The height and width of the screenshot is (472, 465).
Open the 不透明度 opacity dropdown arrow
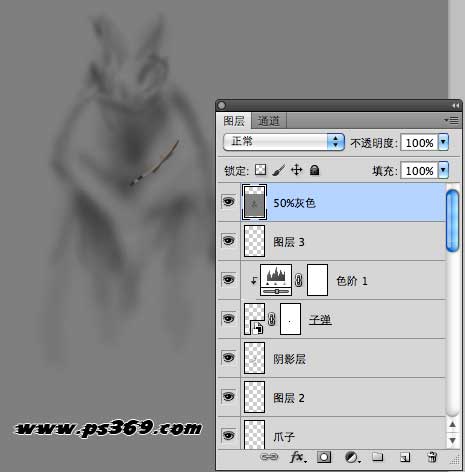pos(443,142)
